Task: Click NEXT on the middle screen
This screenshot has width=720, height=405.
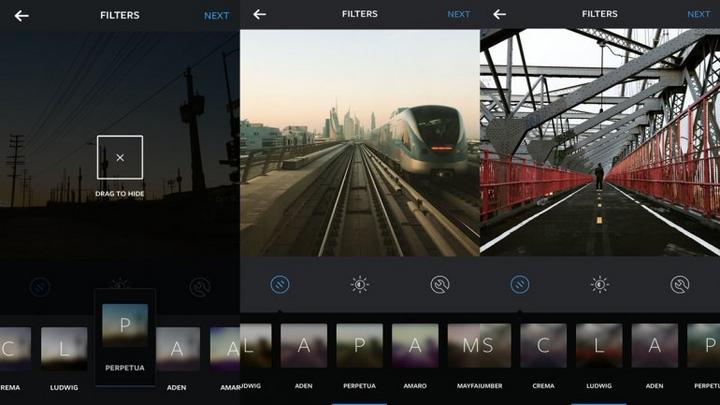Action: pyautogui.click(x=458, y=14)
